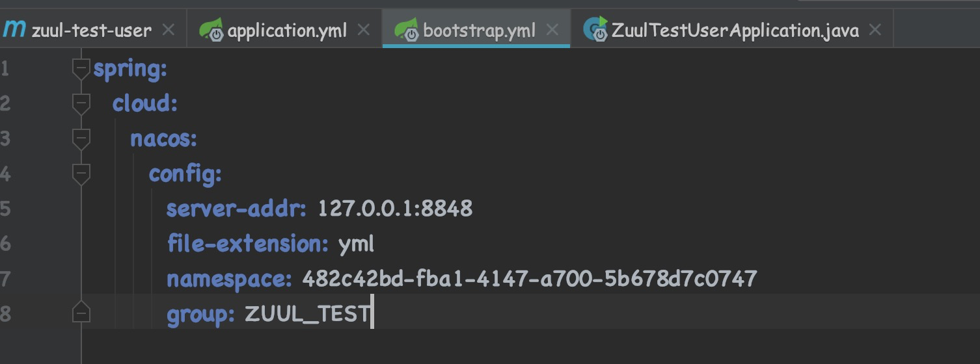Place cursor in the namespace UUID value

click(x=529, y=279)
